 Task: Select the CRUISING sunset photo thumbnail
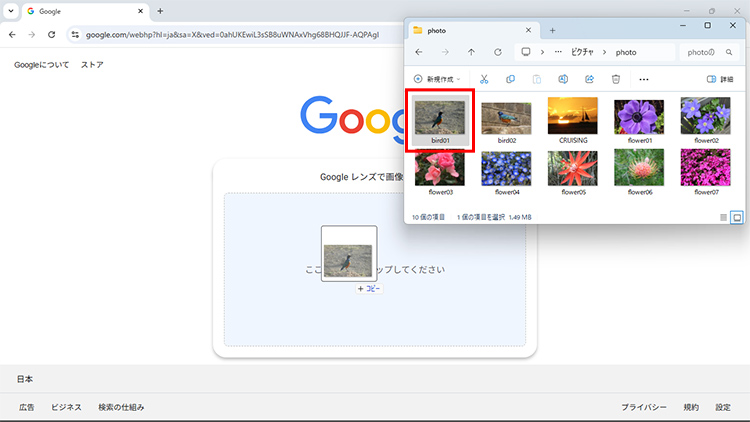point(573,116)
